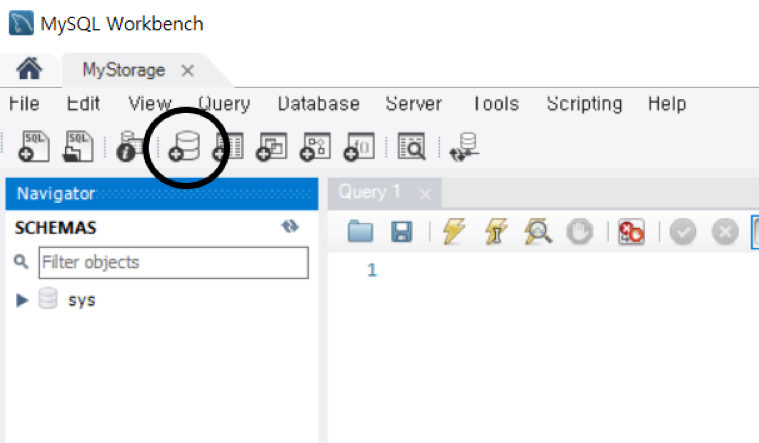Open the schema inspector
The image size is (759, 443).
[129, 146]
